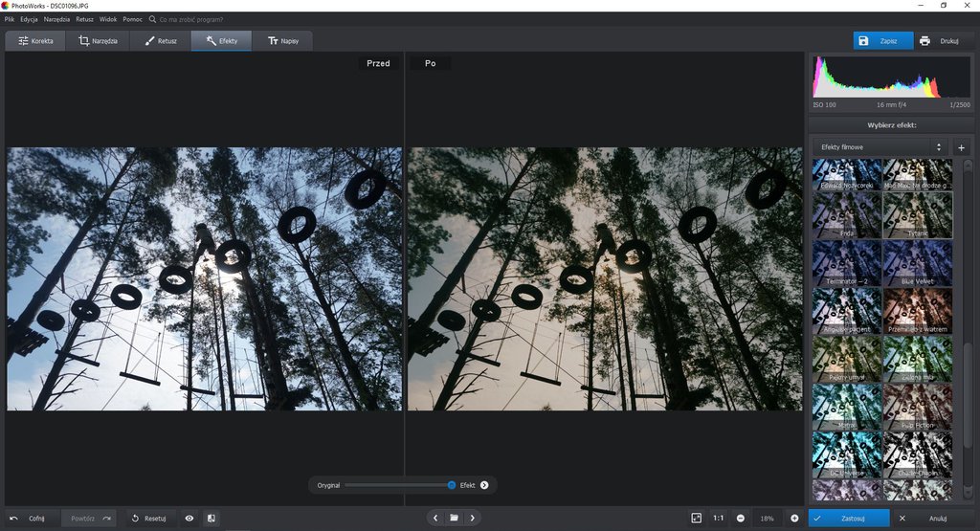Apply the DC Universe effect
Viewport: 980px width, 531px height.
point(847,455)
